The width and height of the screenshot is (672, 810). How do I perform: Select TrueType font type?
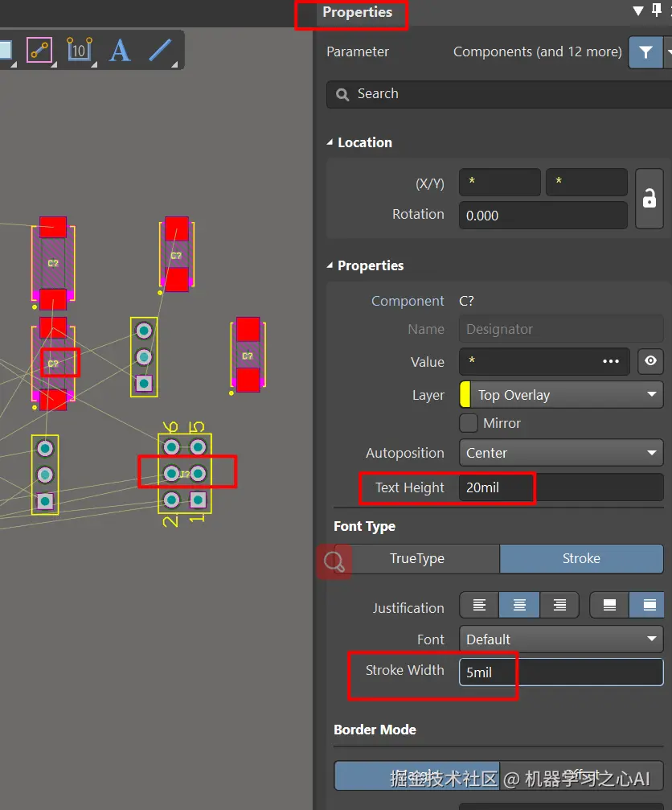pos(417,558)
